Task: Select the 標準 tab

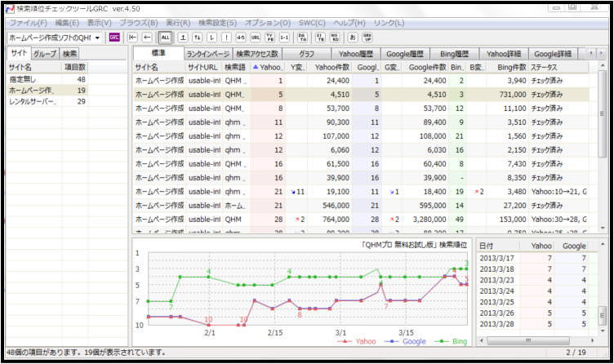Action: [x=158, y=53]
